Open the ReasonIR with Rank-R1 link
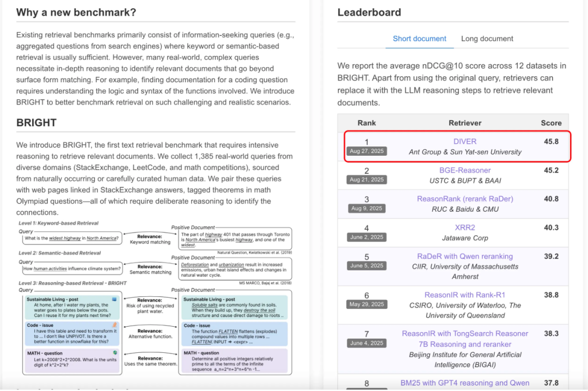 (464, 295)
